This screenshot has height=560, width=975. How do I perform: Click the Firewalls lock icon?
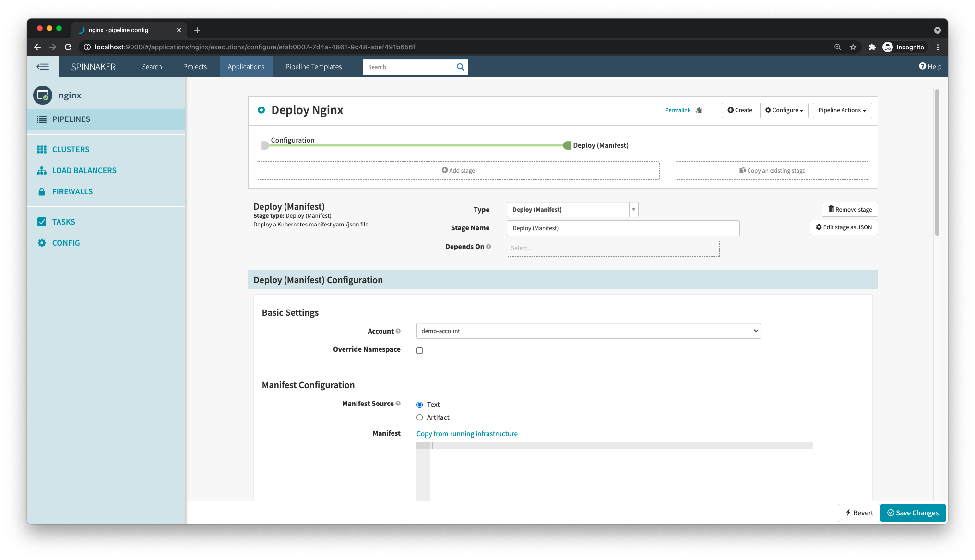pyautogui.click(x=42, y=191)
